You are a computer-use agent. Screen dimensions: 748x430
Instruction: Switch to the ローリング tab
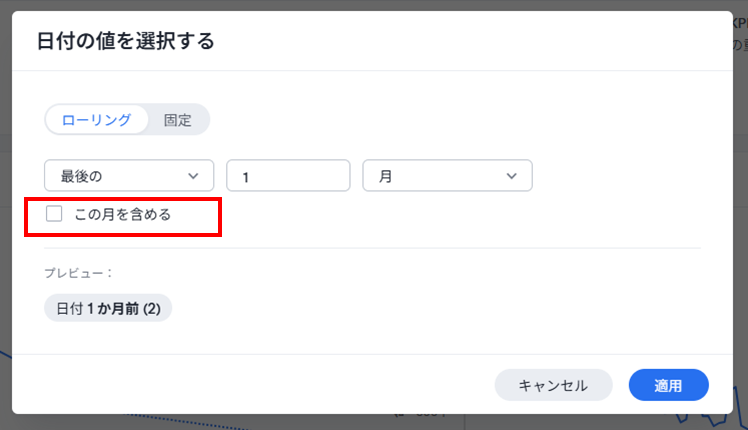96,120
